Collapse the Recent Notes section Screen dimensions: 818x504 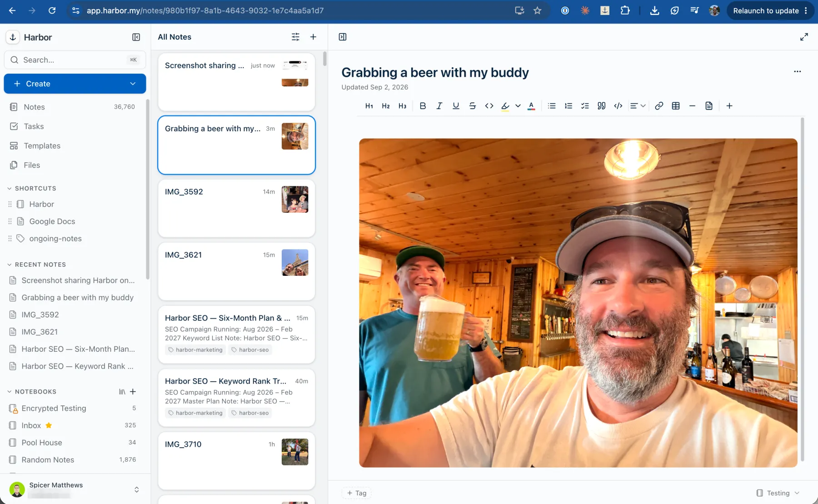36,264
